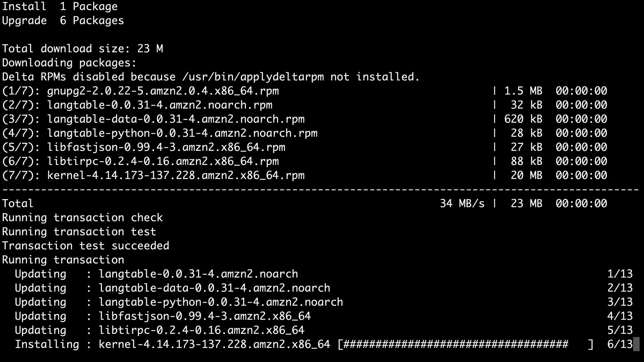Click the 'Running transaction check' line
Screen dimensions: 644x362
tap(83, 218)
